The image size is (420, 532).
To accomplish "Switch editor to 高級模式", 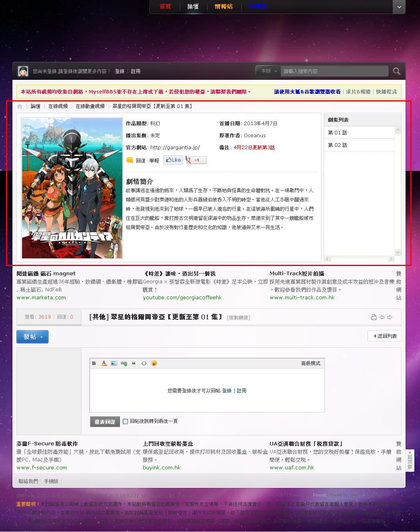I will coord(310,363).
